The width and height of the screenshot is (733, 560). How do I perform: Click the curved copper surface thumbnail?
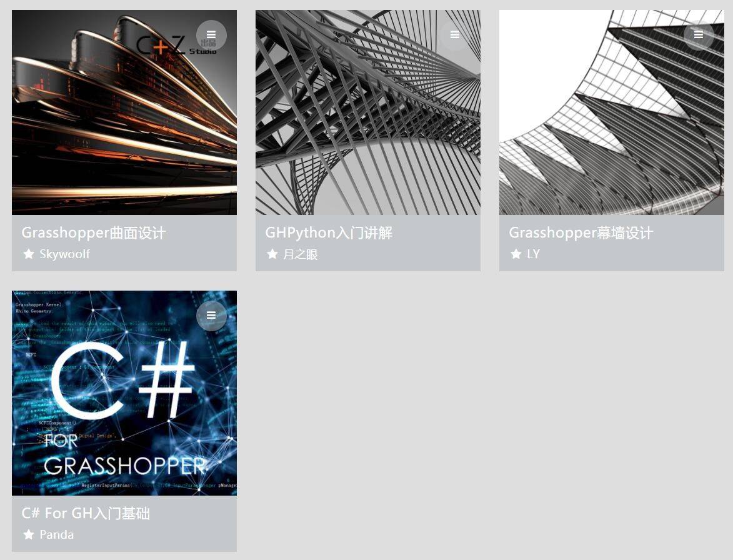pos(124,112)
